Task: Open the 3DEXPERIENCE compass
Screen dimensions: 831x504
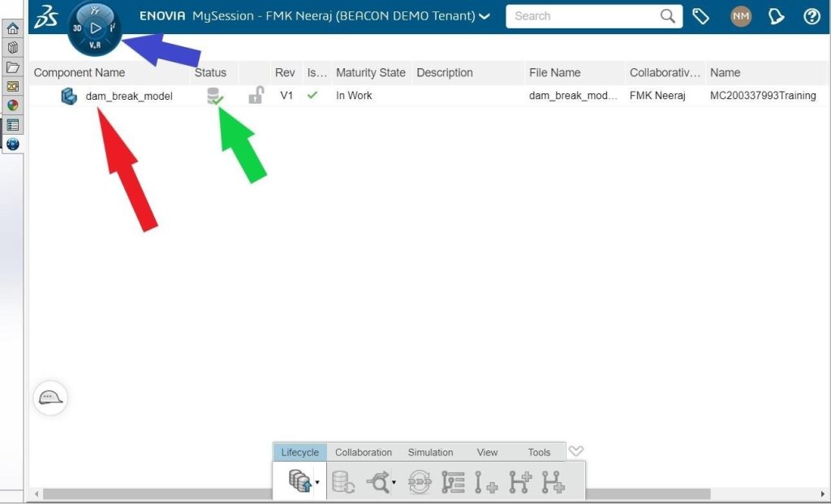Action: pos(95,28)
